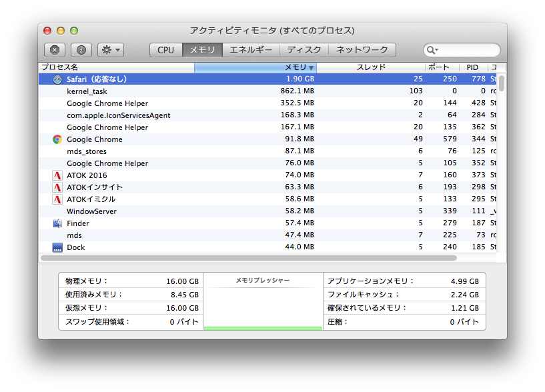
Task: Click the アプリケーションメモリ 4.99 GB value
Action: coord(465,281)
